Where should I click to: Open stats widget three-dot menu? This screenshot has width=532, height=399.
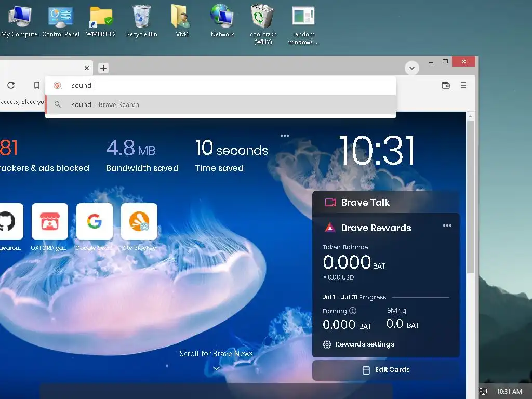(x=284, y=136)
